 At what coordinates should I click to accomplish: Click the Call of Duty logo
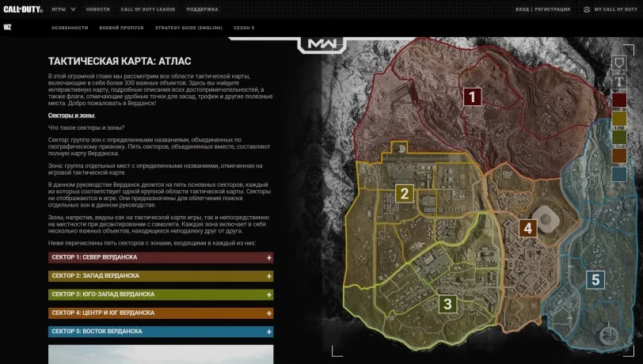[x=23, y=9]
